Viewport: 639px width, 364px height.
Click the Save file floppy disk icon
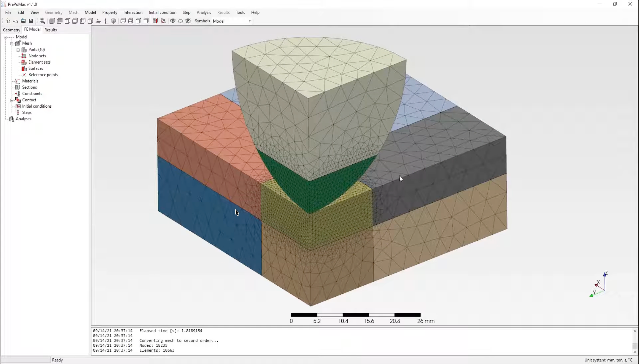[31, 21]
